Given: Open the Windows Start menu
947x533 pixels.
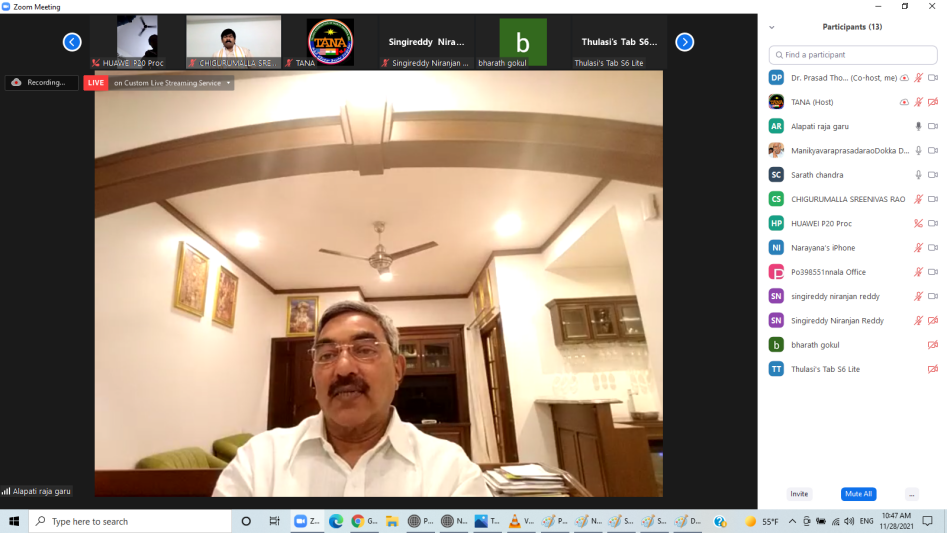Looking at the screenshot, I should 14,521.
